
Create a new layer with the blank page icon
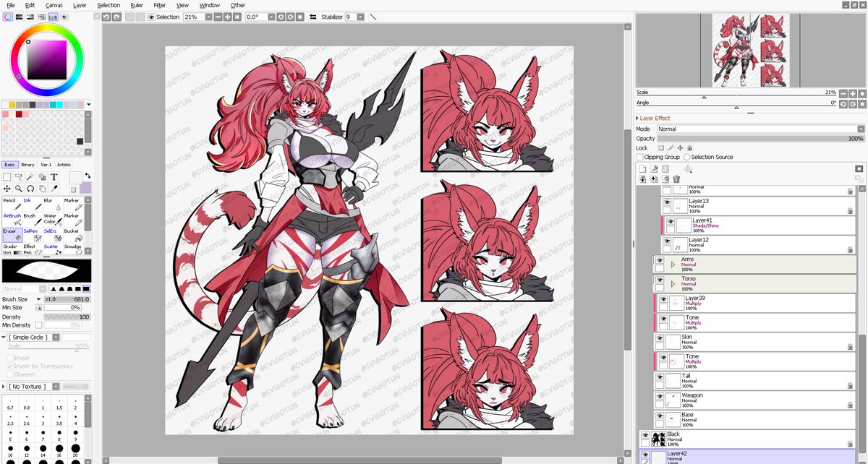tap(642, 169)
